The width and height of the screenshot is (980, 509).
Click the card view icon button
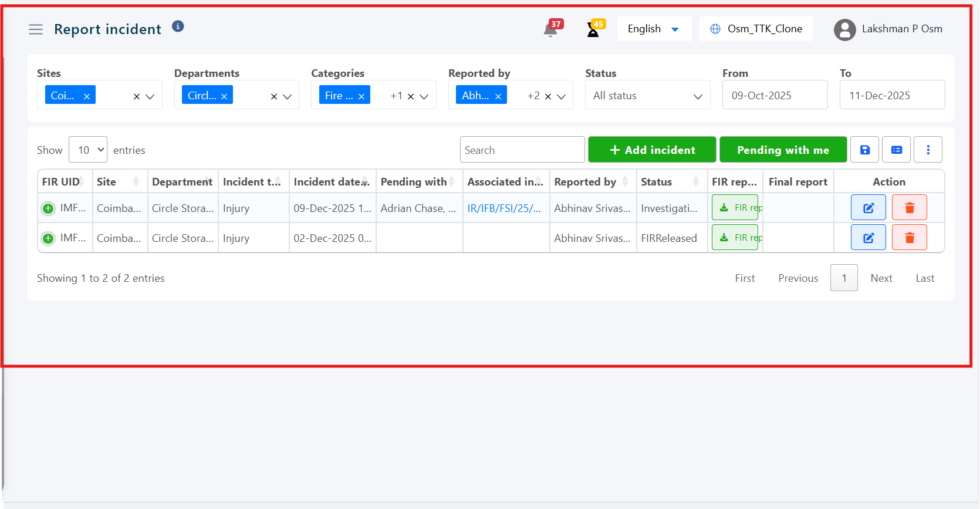[x=896, y=150]
